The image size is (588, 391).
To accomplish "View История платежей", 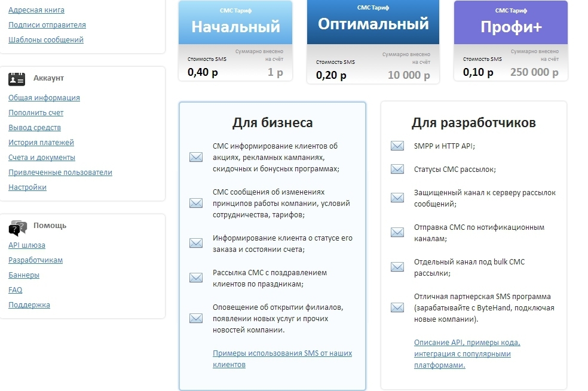I will pyautogui.click(x=41, y=143).
